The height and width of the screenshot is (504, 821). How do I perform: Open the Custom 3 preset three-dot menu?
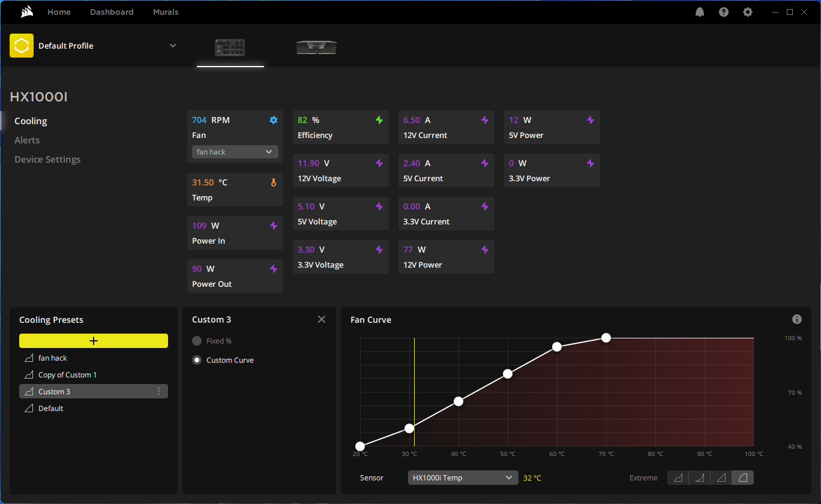[x=159, y=391]
